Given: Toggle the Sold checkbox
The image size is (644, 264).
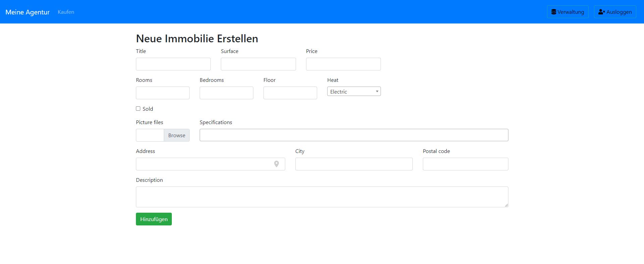Looking at the screenshot, I should (138, 108).
